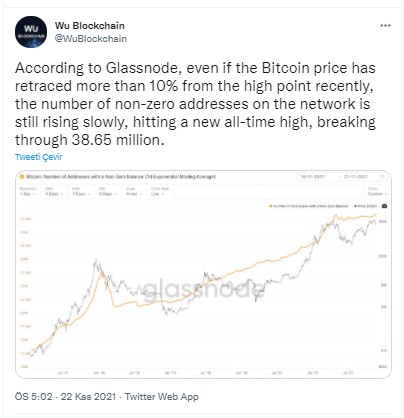Click the Wu Blockchain profile avatar
Screen dimensions: 404x418
click(x=31, y=32)
